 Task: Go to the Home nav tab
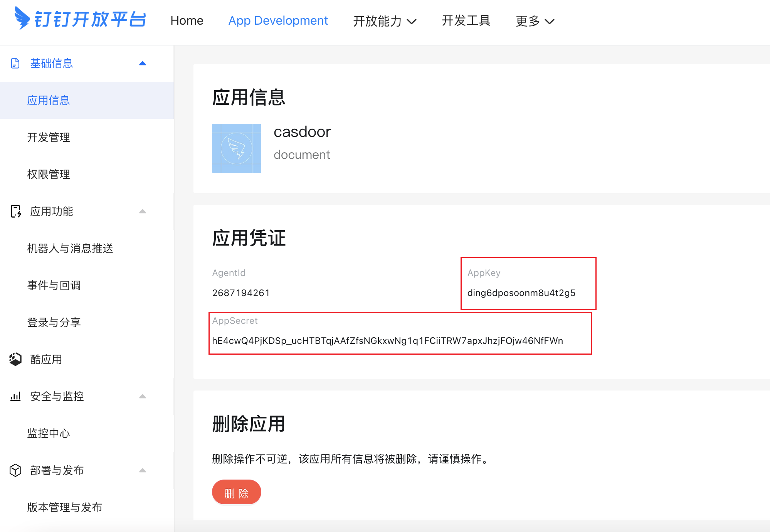tap(187, 20)
